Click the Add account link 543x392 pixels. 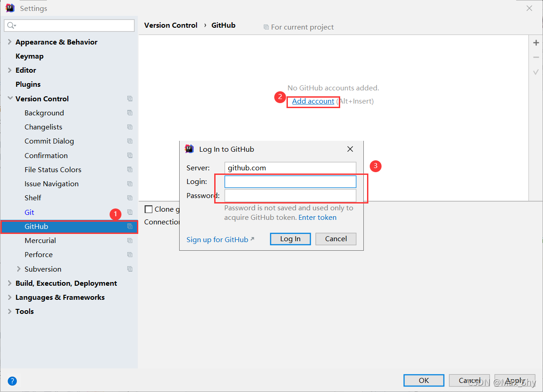[x=313, y=101]
